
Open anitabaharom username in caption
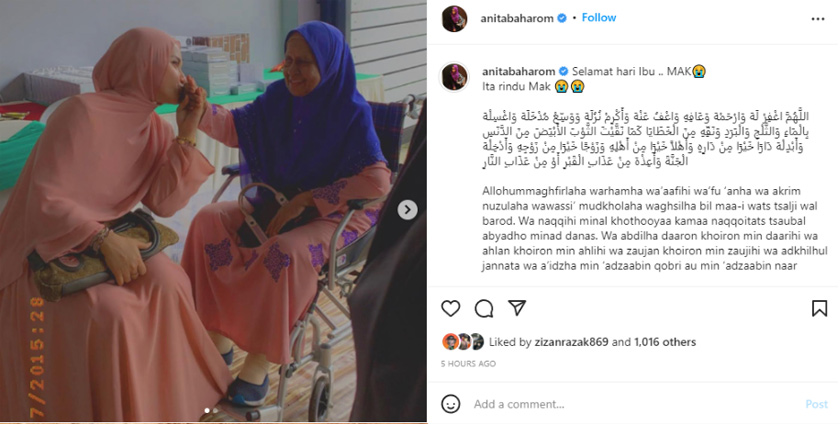(x=519, y=71)
